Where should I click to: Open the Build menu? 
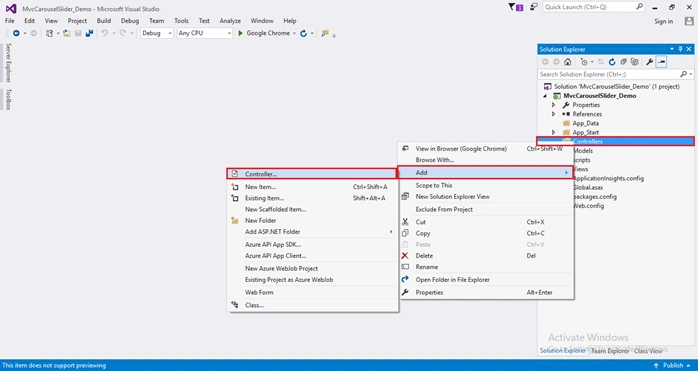point(104,21)
